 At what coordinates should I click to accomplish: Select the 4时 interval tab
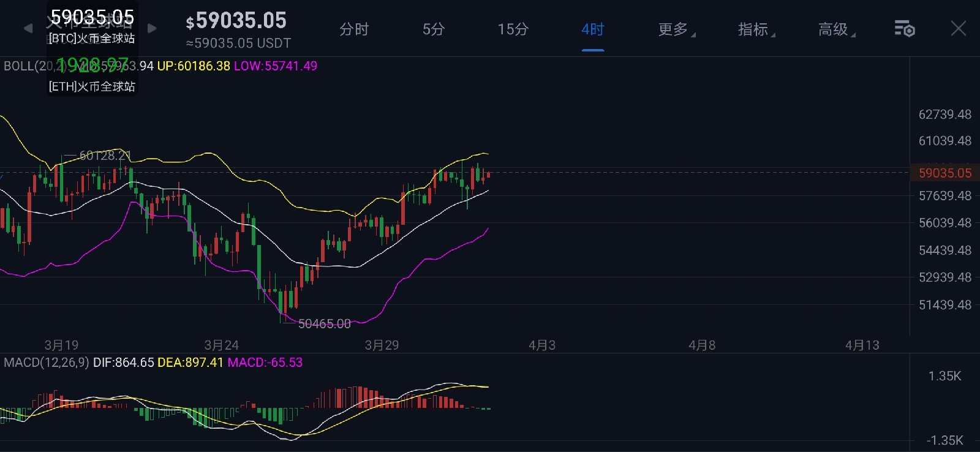(x=592, y=29)
